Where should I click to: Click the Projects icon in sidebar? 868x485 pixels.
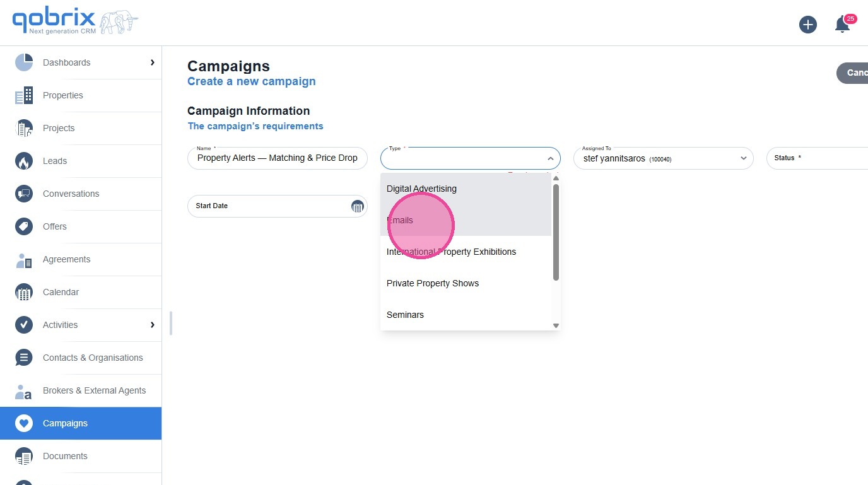pyautogui.click(x=24, y=128)
